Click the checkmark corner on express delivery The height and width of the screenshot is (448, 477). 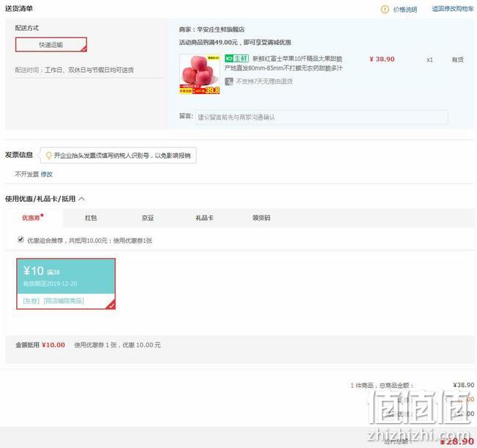click(84, 48)
